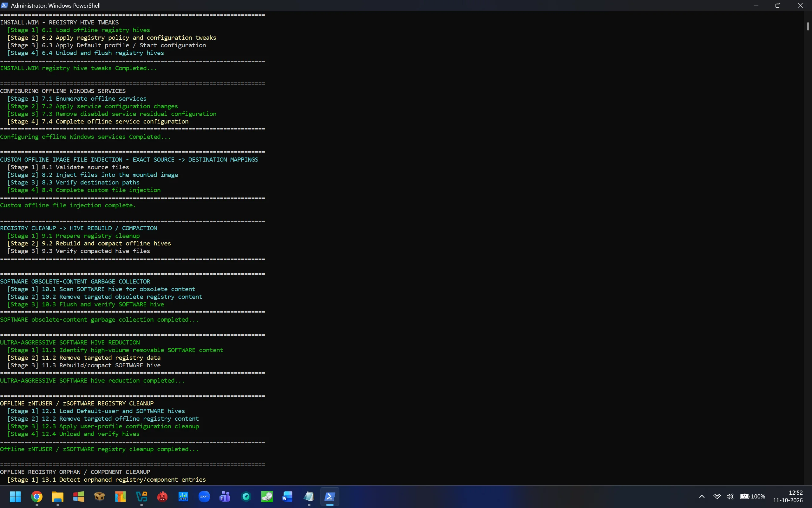Click 'ULTRA-AGGRESSIVE SOFTWARE HIVE REDUCTION' heading
The height and width of the screenshot is (508, 812).
[x=70, y=342]
